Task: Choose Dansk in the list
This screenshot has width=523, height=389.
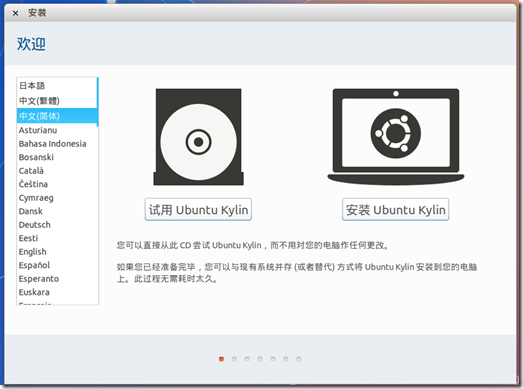Action: point(57,211)
